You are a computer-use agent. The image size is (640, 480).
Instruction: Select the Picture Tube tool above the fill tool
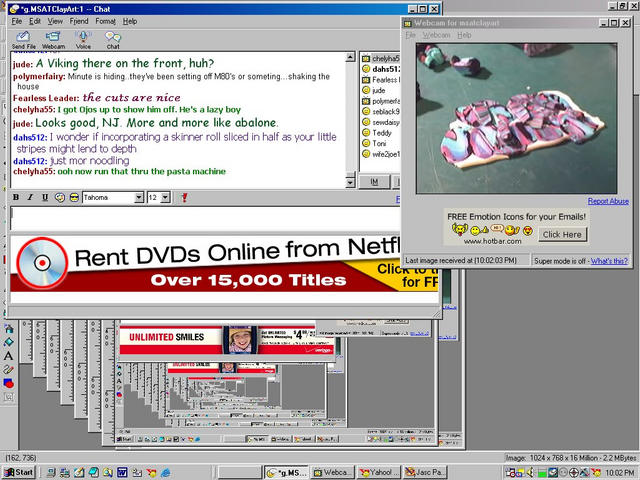[8, 329]
